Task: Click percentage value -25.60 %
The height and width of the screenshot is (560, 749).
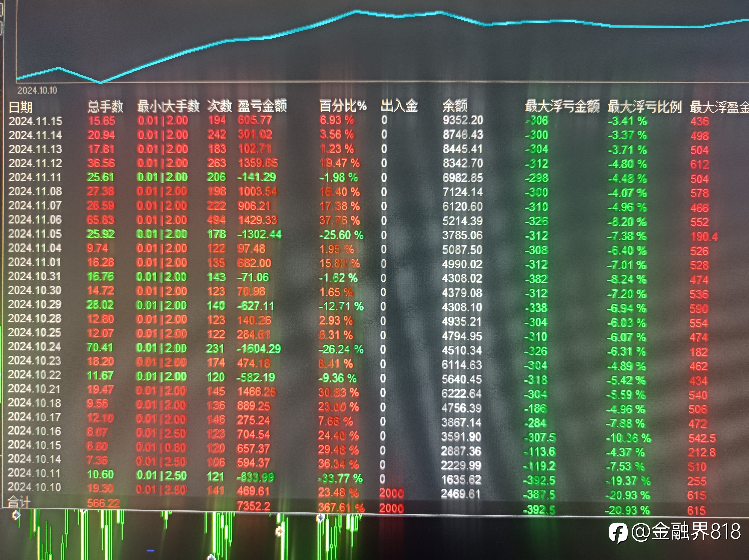Action: click(x=342, y=235)
